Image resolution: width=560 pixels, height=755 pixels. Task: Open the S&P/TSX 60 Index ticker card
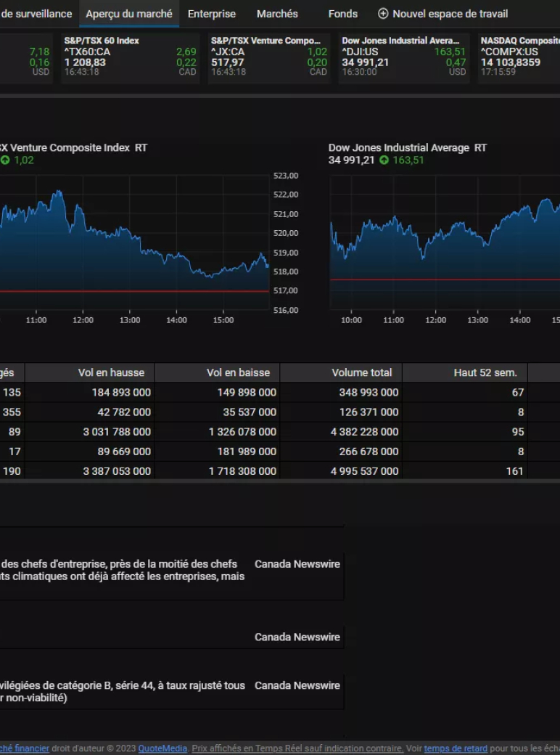coord(131,57)
